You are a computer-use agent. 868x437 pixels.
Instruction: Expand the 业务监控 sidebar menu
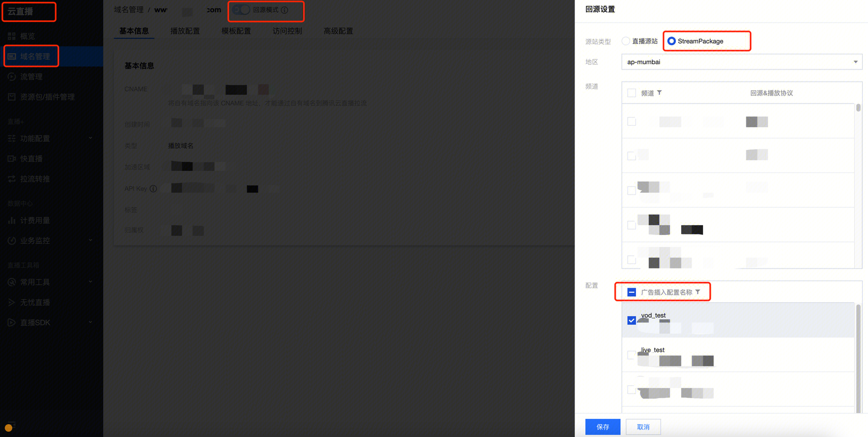tap(52, 241)
